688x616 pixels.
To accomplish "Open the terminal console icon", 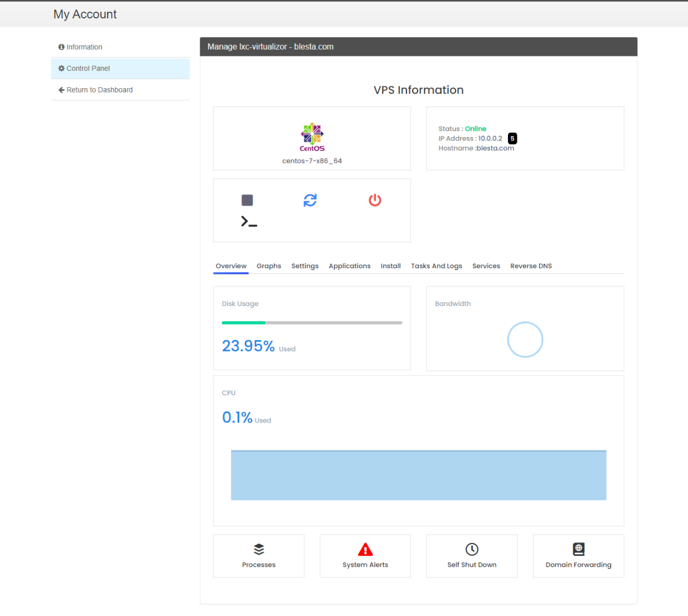I will tap(248, 221).
